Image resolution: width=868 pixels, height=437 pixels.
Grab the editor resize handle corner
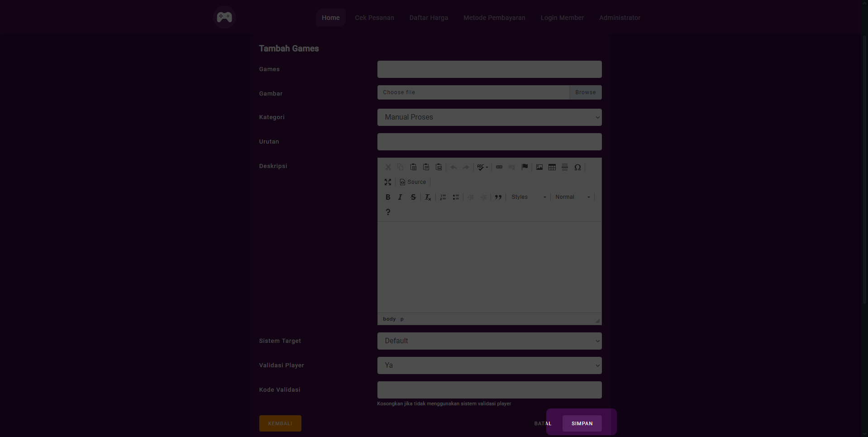[x=597, y=321]
